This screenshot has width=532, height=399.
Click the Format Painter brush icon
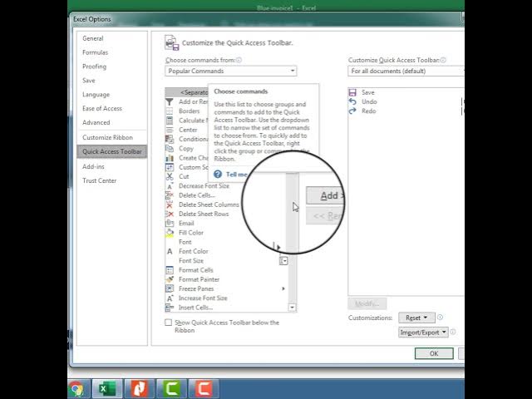click(x=170, y=279)
